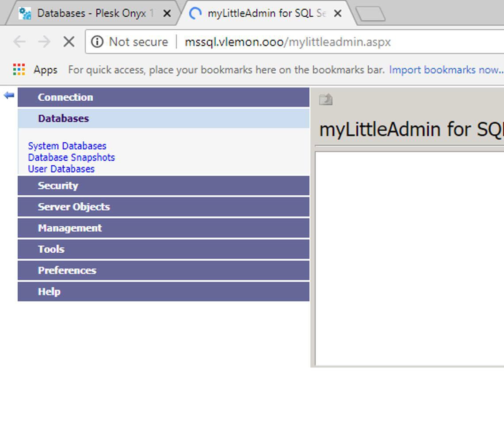Open the User Databases link
The height and width of the screenshot is (425, 504).
pyautogui.click(x=61, y=169)
